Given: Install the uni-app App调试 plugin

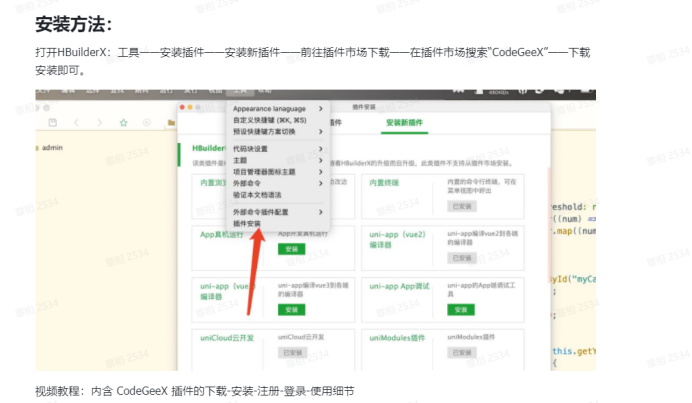Looking at the screenshot, I should pos(461,309).
